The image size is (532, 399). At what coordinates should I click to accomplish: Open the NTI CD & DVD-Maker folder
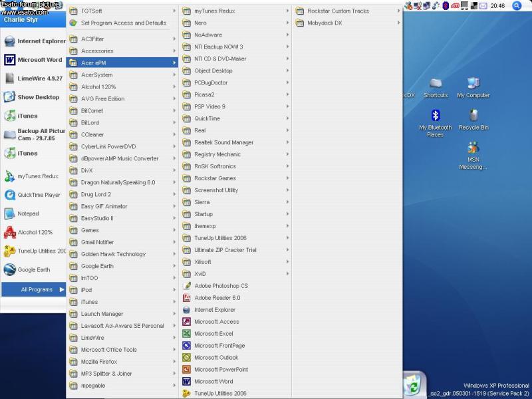[x=235, y=59]
